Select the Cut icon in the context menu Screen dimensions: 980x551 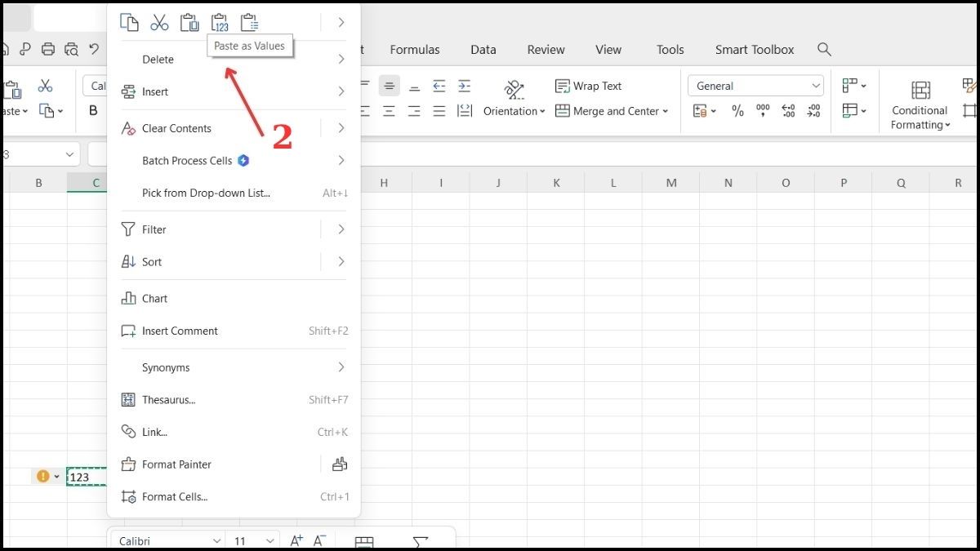(x=159, y=22)
